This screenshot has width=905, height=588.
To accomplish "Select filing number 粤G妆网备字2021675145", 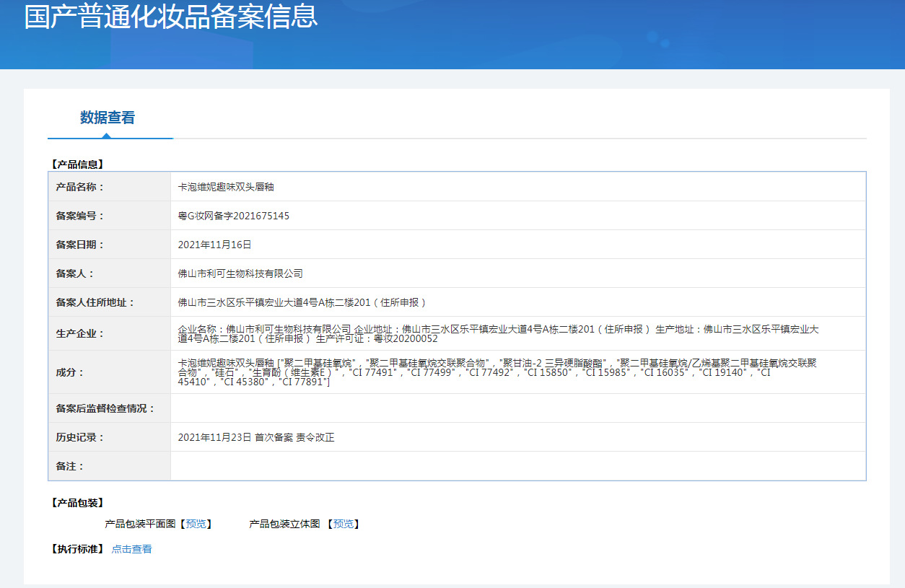I will 234,216.
